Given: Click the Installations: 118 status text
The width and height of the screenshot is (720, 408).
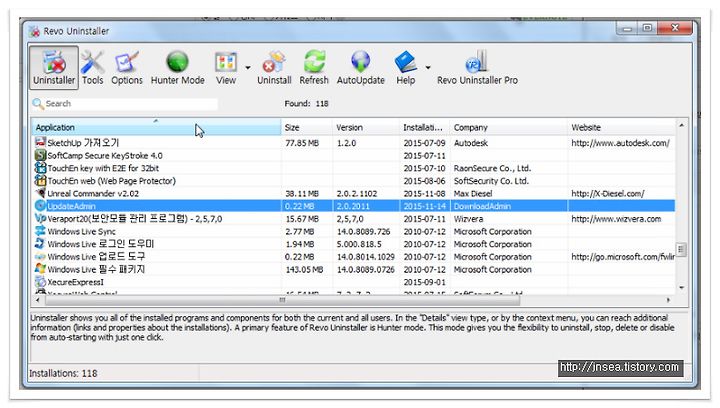Looking at the screenshot, I should pyautogui.click(x=63, y=374).
